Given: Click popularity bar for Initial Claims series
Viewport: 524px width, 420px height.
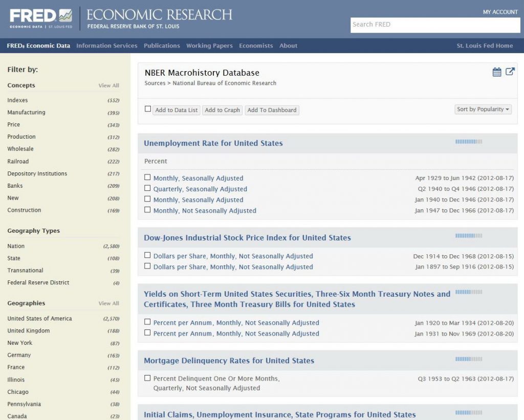Looking at the screenshot, I should [x=468, y=413].
